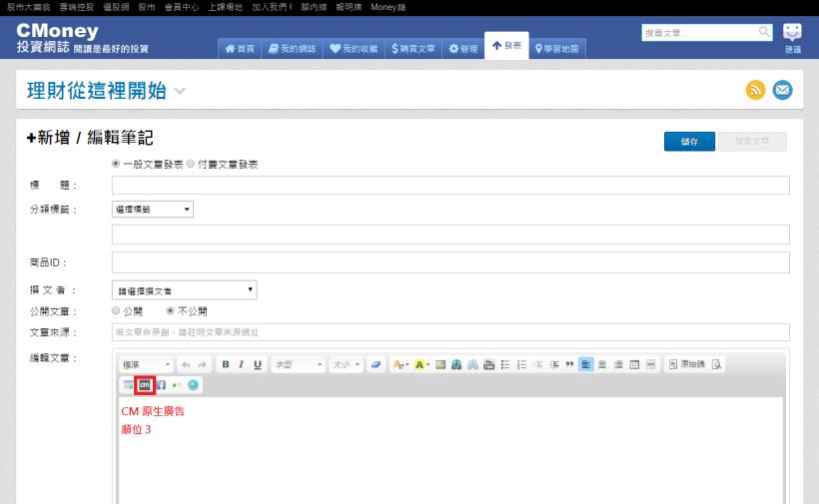819x504 pixels.
Task: Open the learning map tab
Action: [557, 49]
